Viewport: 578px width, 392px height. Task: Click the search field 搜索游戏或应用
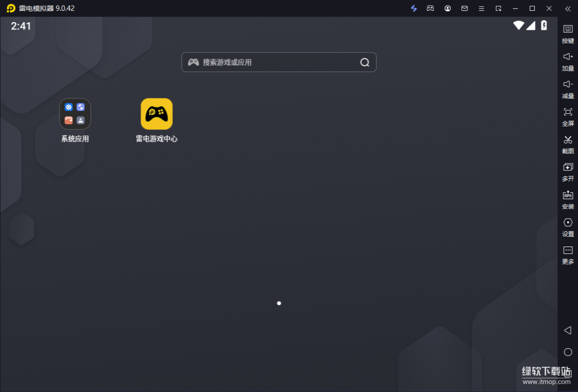pos(279,62)
